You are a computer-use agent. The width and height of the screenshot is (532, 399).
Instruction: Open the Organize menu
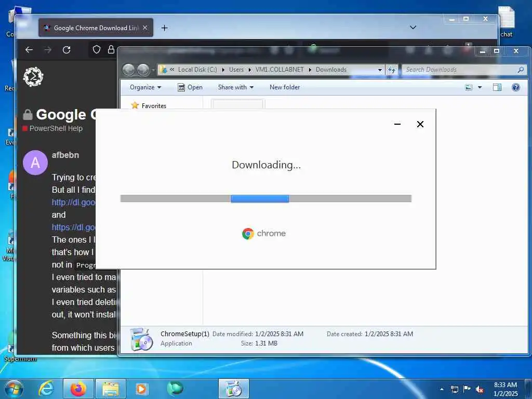[145, 87]
